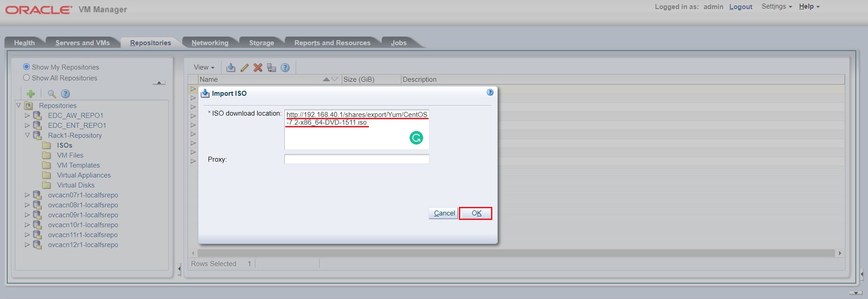Image resolution: width=868 pixels, height=299 pixels.
Task: Click sort descending arrow in Name column
Action: click(x=335, y=79)
